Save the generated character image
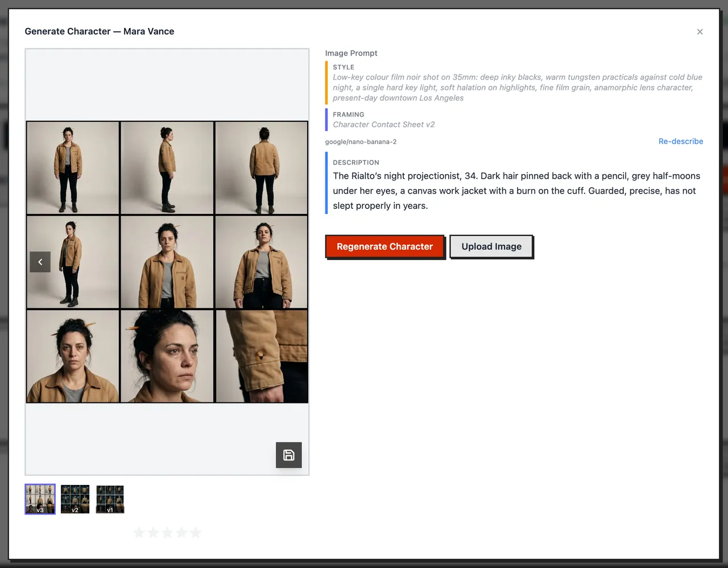Image resolution: width=728 pixels, height=568 pixels. [289, 455]
